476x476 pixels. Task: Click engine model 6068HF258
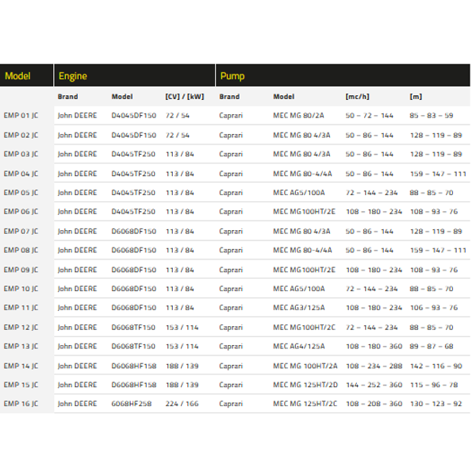coord(131,404)
